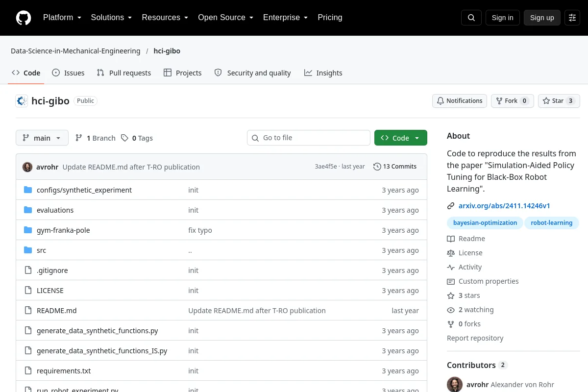Expand the Platform menu
588x392 pixels.
coord(62,18)
